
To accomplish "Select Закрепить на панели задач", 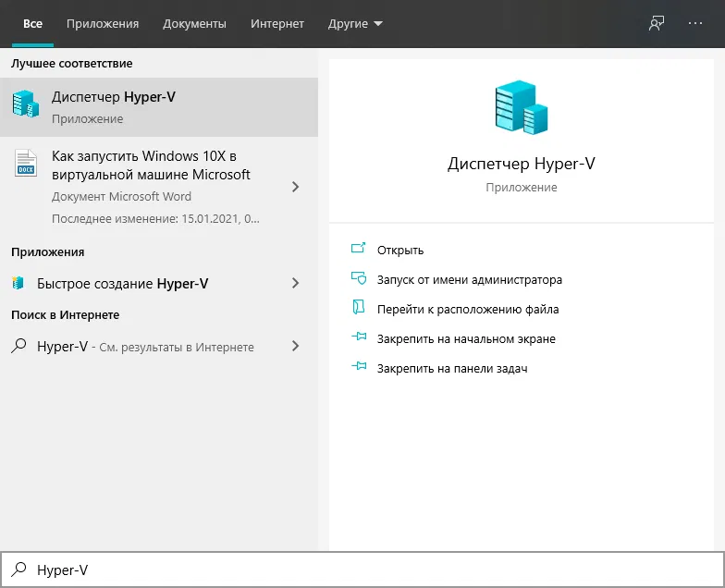I will pyautogui.click(x=451, y=368).
